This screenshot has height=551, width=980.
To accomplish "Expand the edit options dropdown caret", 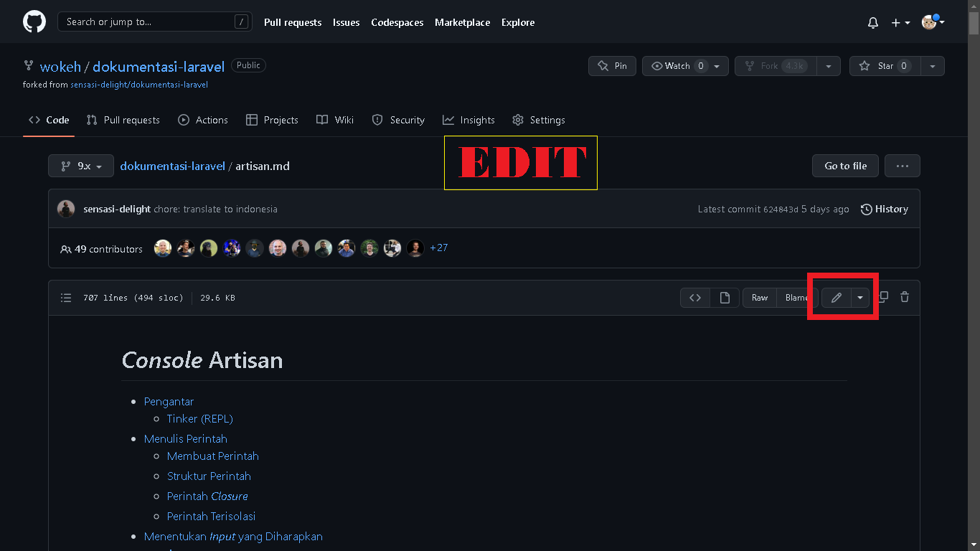I will pyautogui.click(x=860, y=298).
